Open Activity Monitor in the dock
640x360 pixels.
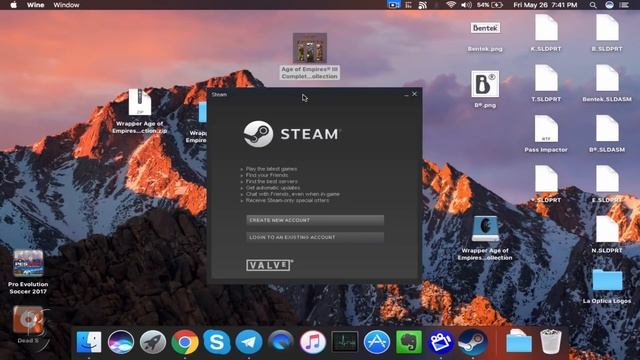coord(345,342)
